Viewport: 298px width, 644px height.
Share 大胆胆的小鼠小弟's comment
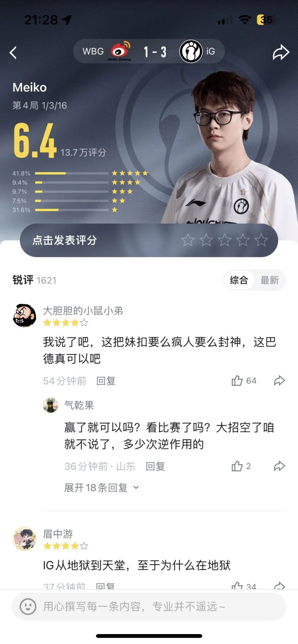coord(279,380)
